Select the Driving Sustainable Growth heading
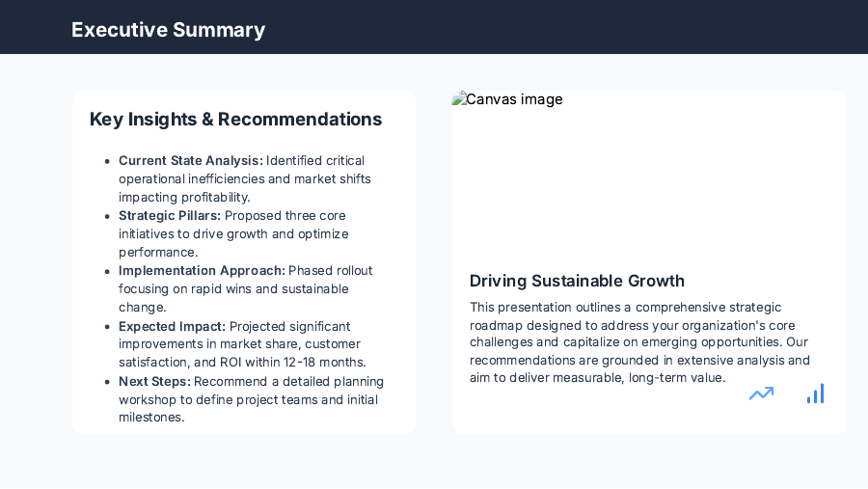 pos(577,282)
